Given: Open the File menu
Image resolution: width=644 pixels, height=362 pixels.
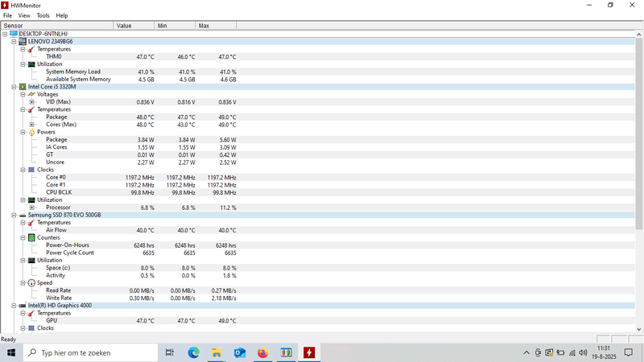Looking at the screenshot, I should click(7, 15).
